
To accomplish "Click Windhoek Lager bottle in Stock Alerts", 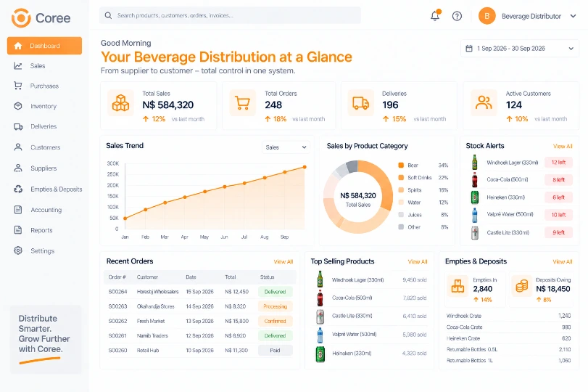I will coord(474,162).
